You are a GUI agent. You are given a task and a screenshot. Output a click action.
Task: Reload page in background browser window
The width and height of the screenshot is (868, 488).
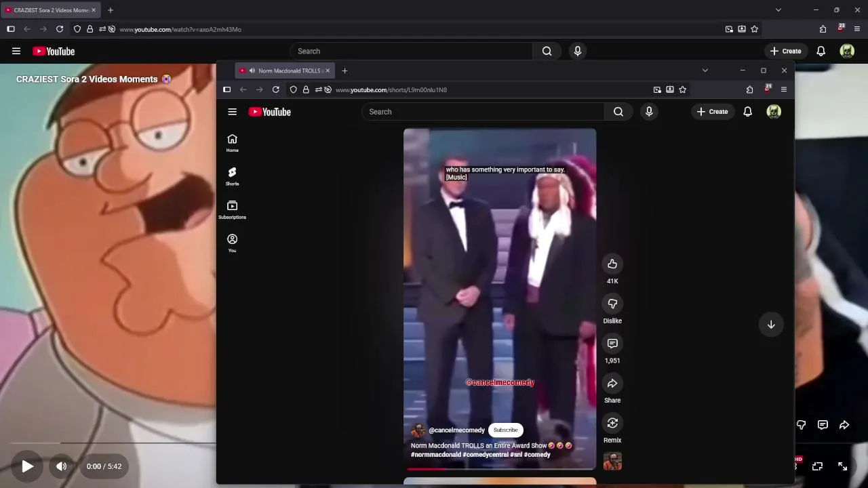[60, 29]
